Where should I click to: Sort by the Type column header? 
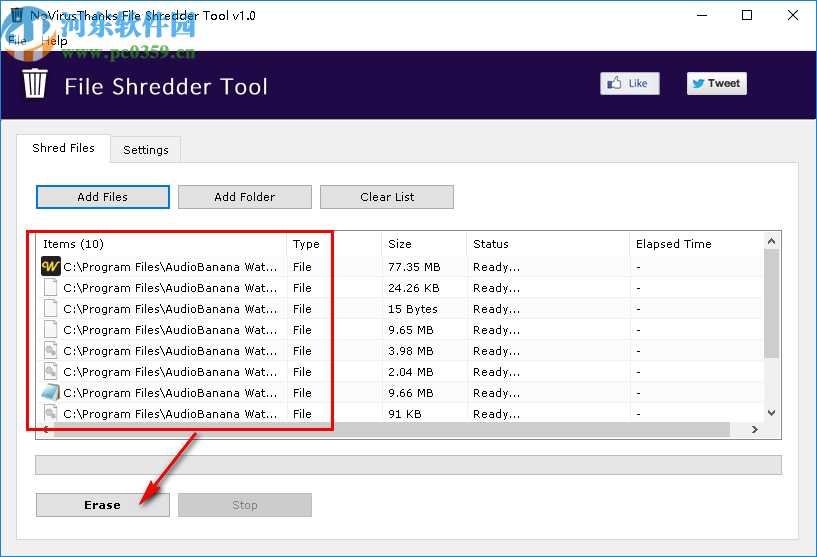coord(334,244)
